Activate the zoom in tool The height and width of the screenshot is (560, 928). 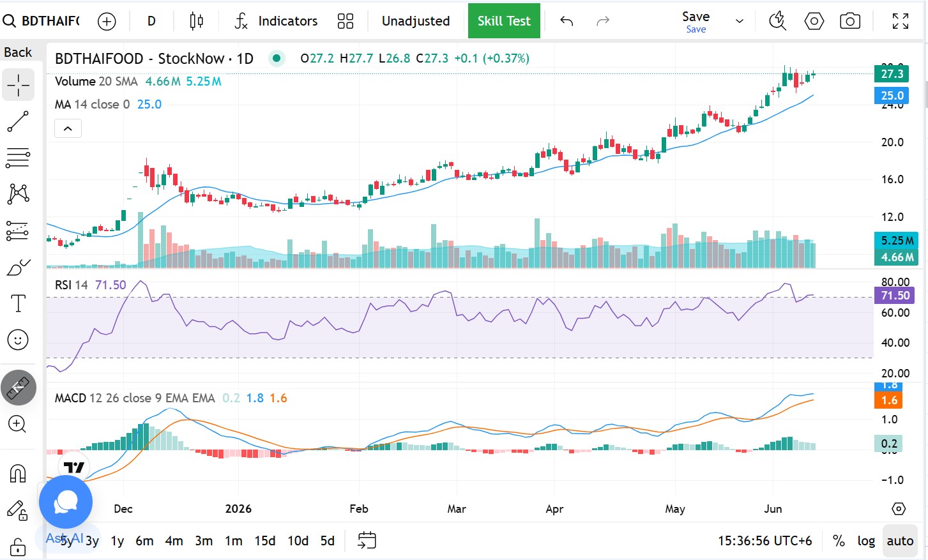pyautogui.click(x=18, y=424)
